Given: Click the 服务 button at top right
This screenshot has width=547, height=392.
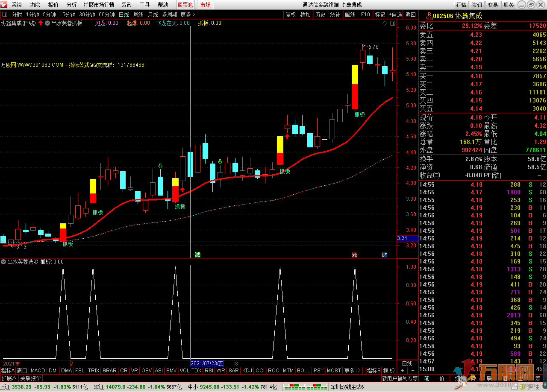Looking at the screenshot, I should [x=509, y=5].
